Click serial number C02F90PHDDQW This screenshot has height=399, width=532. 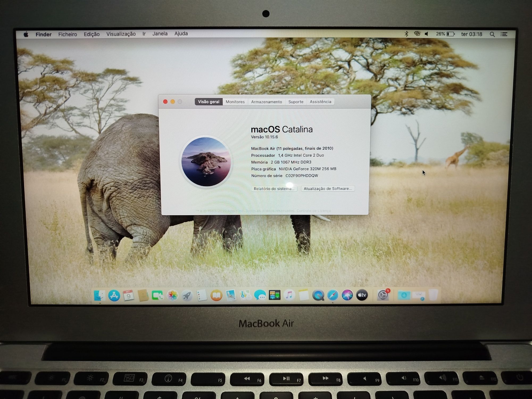coord(302,176)
